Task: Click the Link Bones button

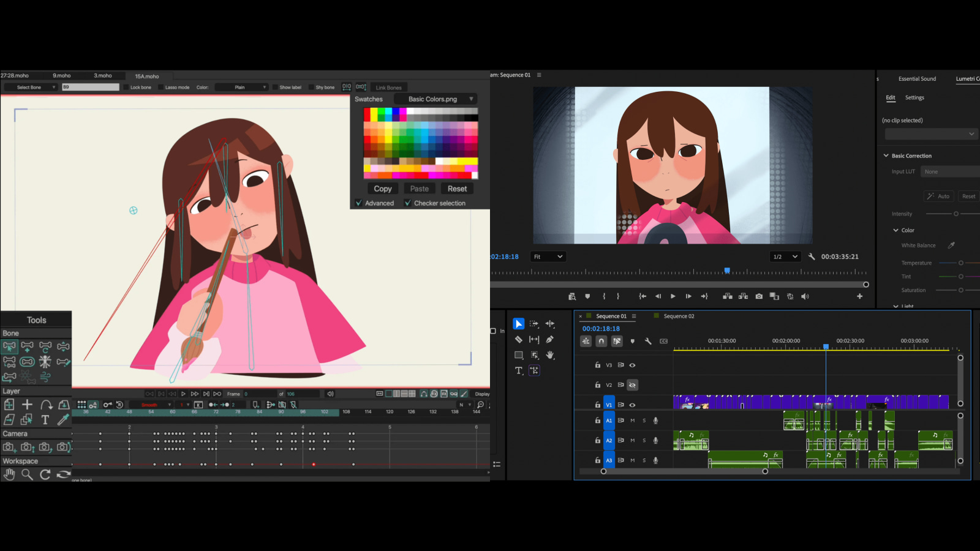Action: [388, 88]
